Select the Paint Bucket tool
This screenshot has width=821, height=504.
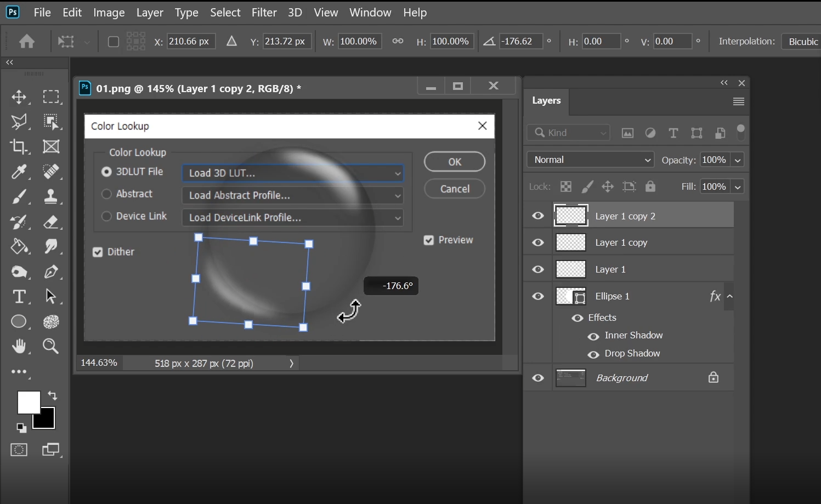click(x=19, y=246)
